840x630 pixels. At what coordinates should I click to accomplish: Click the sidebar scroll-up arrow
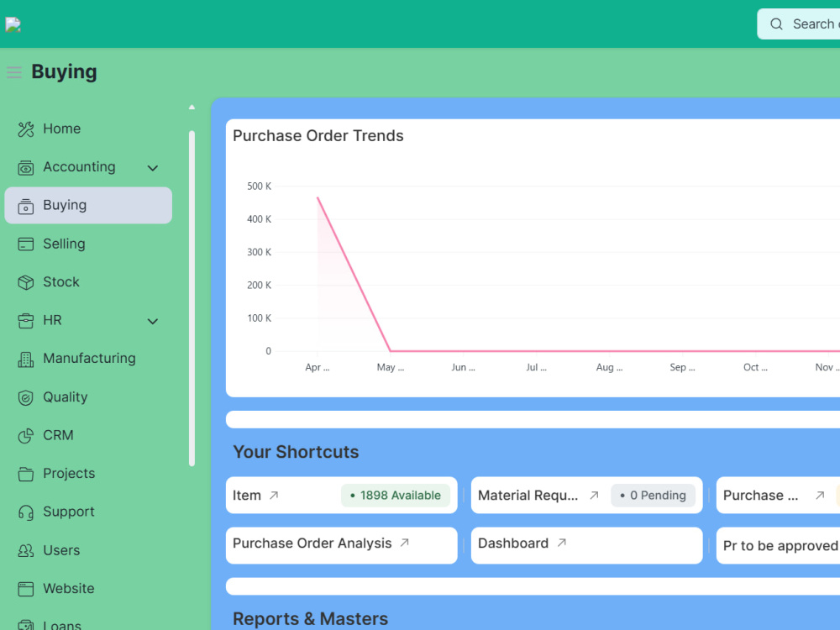point(192,108)
